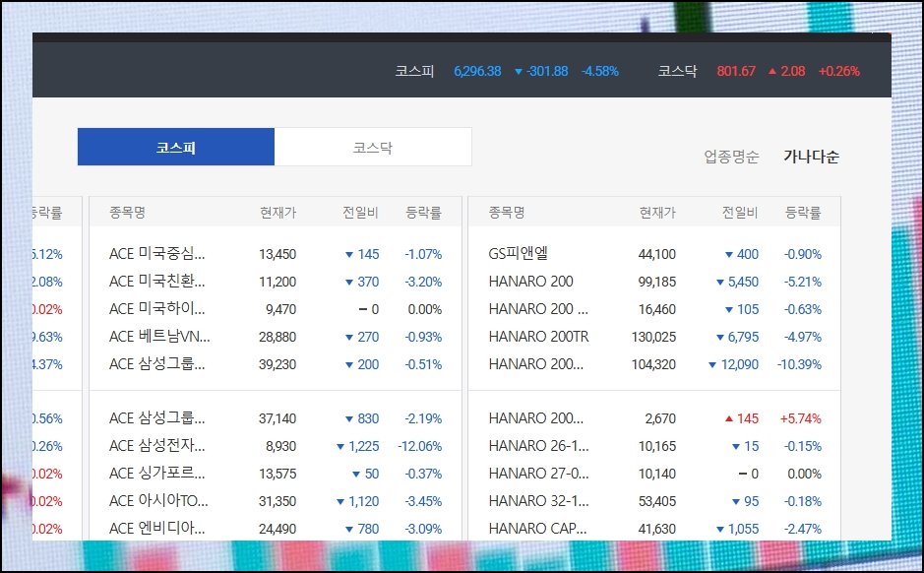Open HANARO 200 ... priced 16,460

pyautogui.click(x=538, y=309)
